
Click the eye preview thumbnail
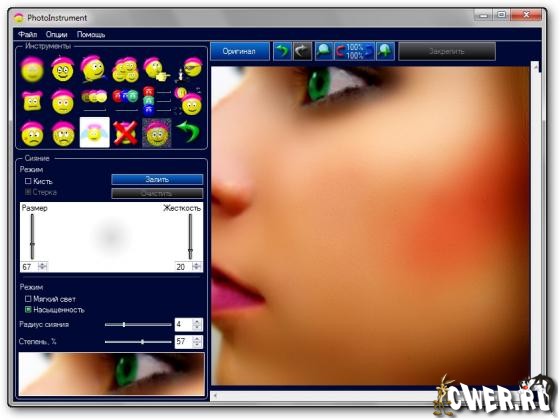click(112, 374)
